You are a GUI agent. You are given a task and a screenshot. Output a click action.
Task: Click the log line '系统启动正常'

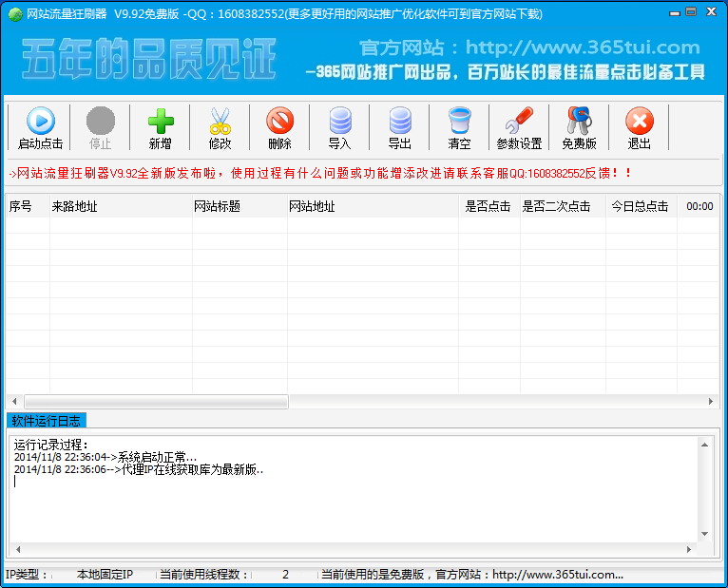click(x=105, y=457)
